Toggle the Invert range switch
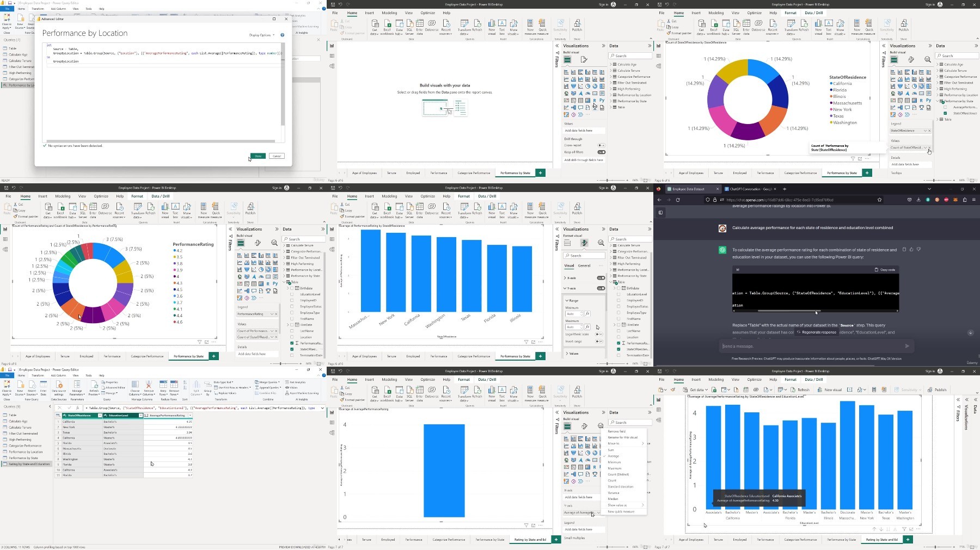The width and height of the screenshot is (980, 550). point(599,342)
